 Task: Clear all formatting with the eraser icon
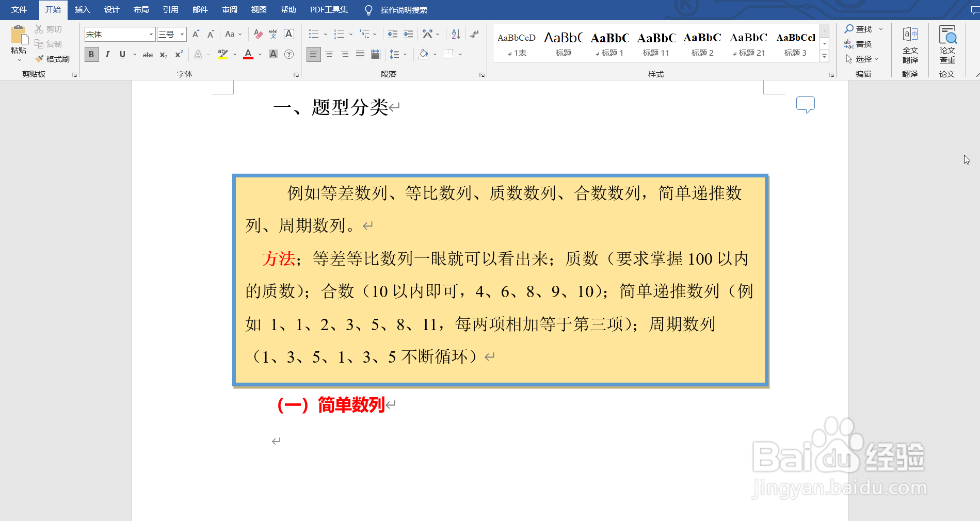(x=259, y=34)
